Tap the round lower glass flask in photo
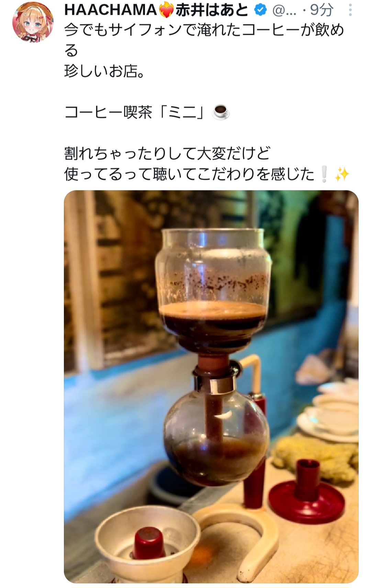This screenshot has width=371, height=588. [215, 439]
